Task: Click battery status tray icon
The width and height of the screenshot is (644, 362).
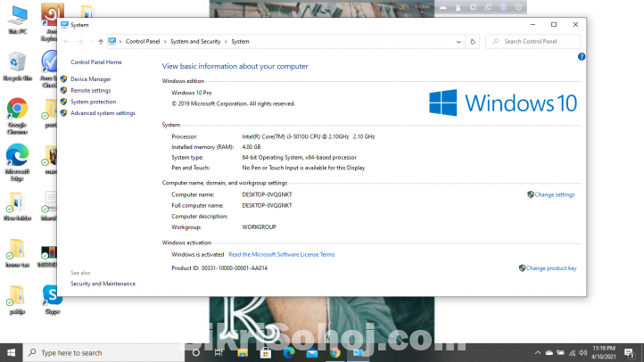Action: [x=561, y=352]
